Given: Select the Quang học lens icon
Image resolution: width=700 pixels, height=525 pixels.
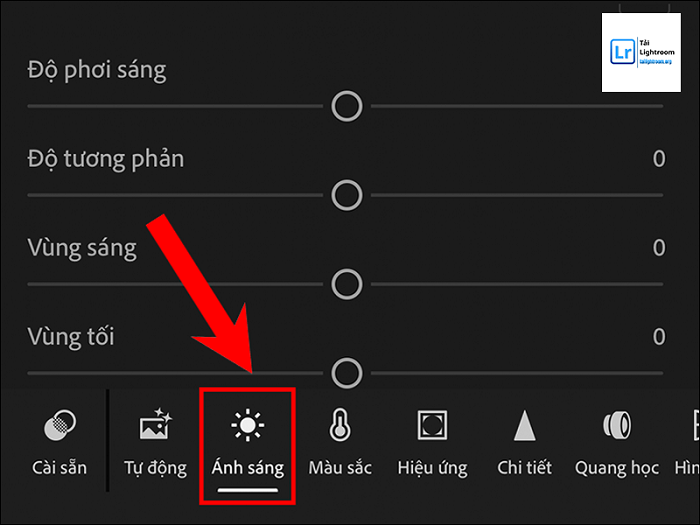Looking at the screenshot, I should click(x=616, y=428).
